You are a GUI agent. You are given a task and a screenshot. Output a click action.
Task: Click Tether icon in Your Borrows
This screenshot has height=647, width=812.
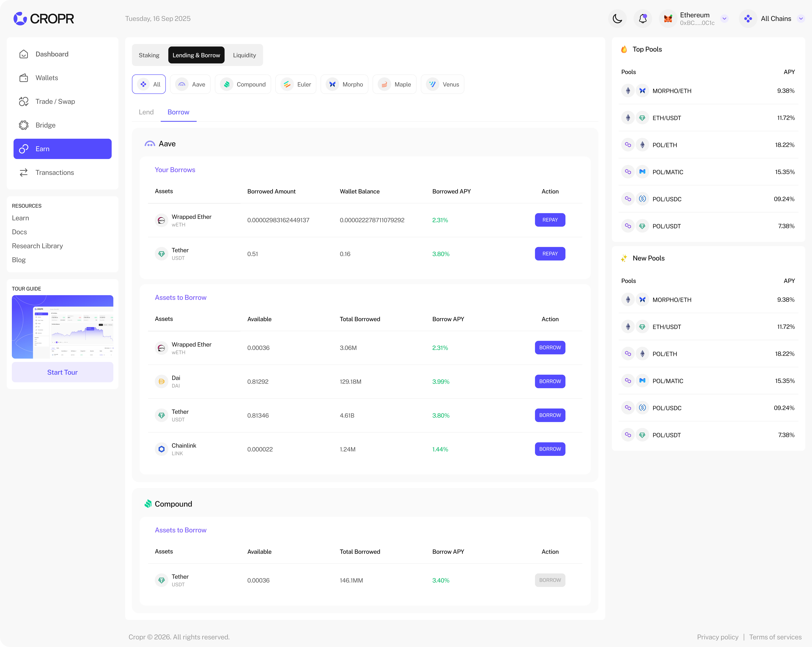162,254
